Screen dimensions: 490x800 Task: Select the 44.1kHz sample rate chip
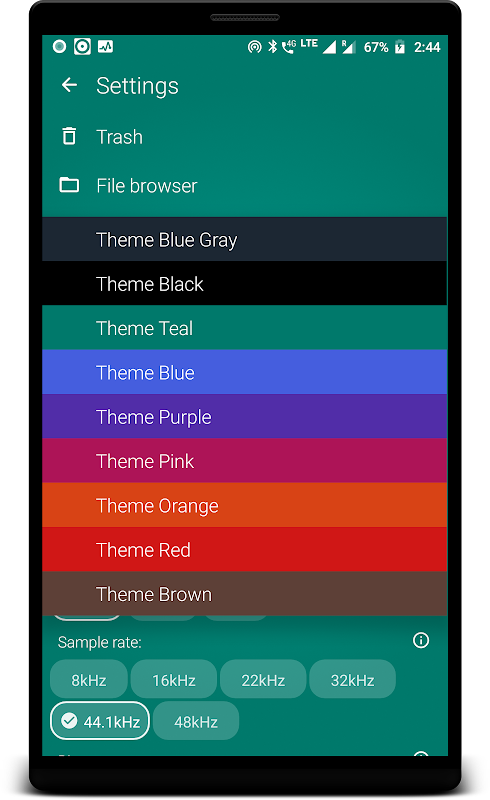tap(100, 721)
